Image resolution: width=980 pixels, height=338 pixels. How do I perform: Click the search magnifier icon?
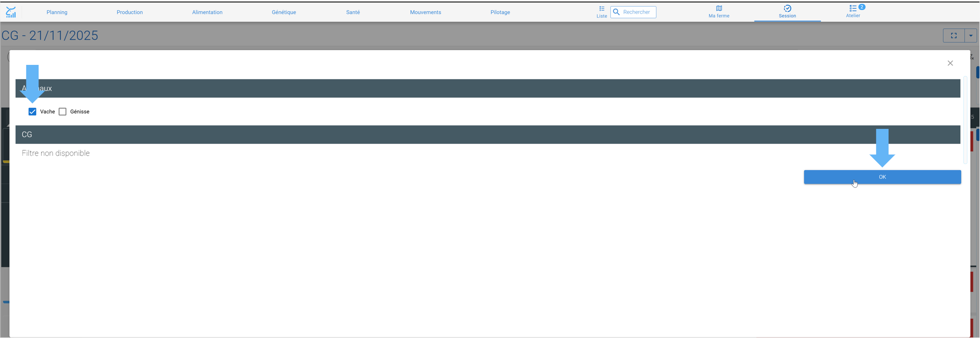pos(617,12)
